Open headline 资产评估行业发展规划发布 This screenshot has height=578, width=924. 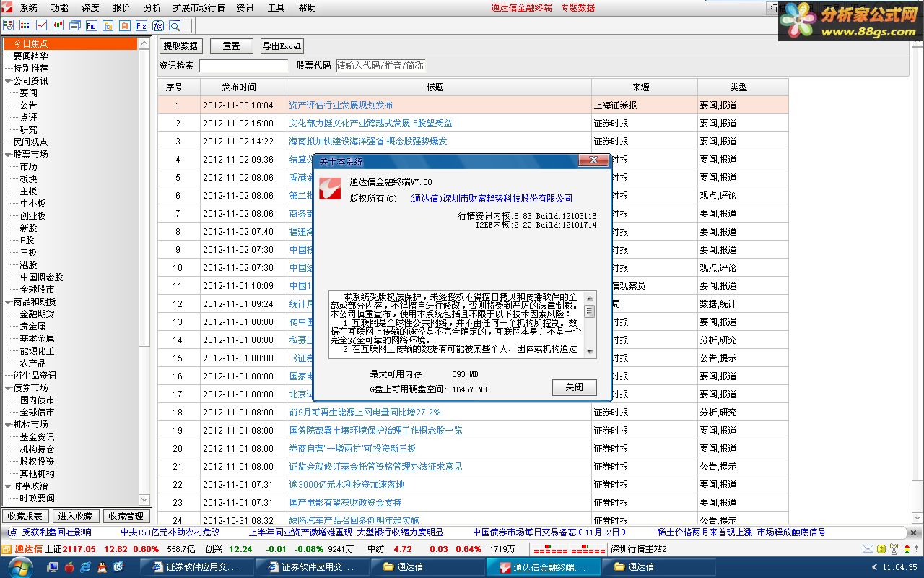click(341, 105)
